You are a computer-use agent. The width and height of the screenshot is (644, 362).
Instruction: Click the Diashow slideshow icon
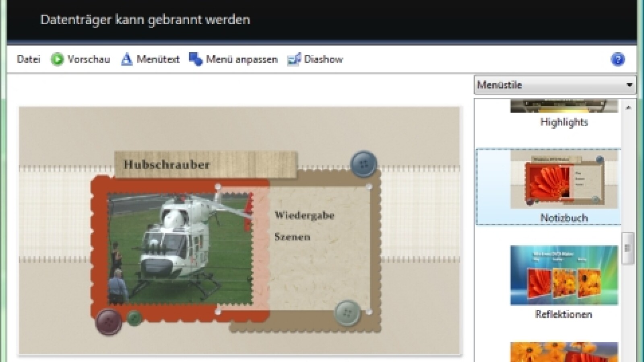tap(293, 59)
